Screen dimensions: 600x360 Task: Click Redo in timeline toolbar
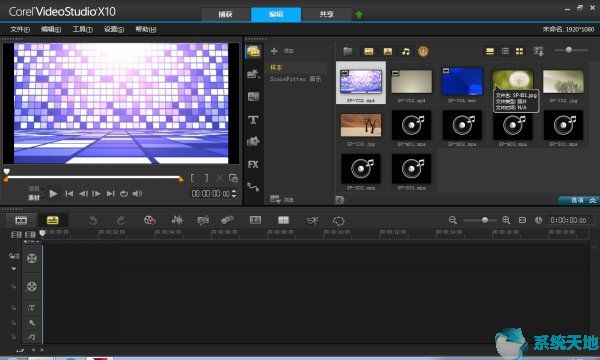tap(121, 221)
